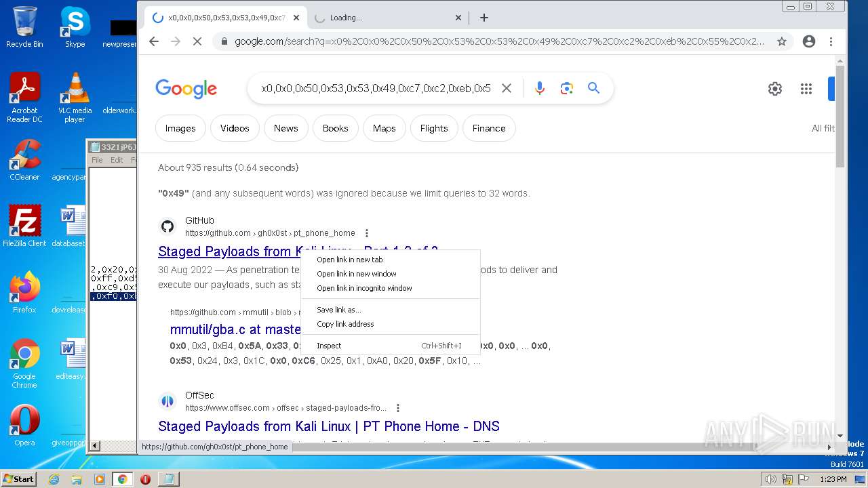Open Recycle Bin on desktop

[24, 27]
